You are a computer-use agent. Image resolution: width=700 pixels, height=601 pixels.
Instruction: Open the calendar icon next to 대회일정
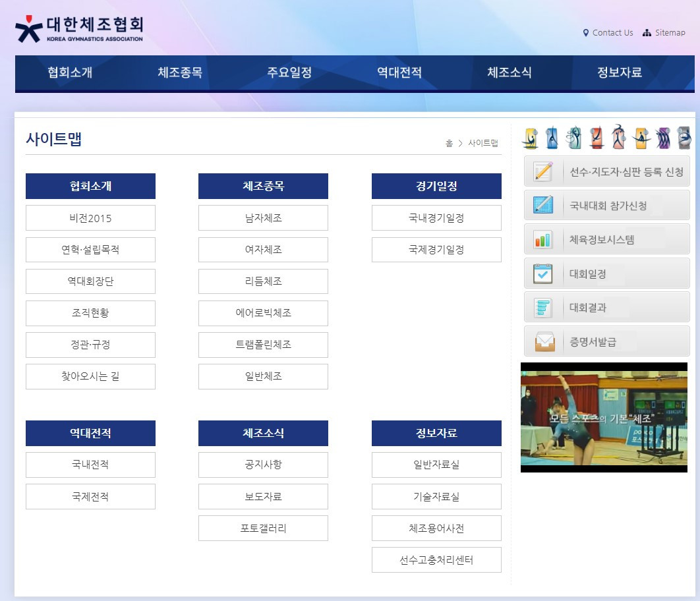pyautogui.click(x=542, y=273)
